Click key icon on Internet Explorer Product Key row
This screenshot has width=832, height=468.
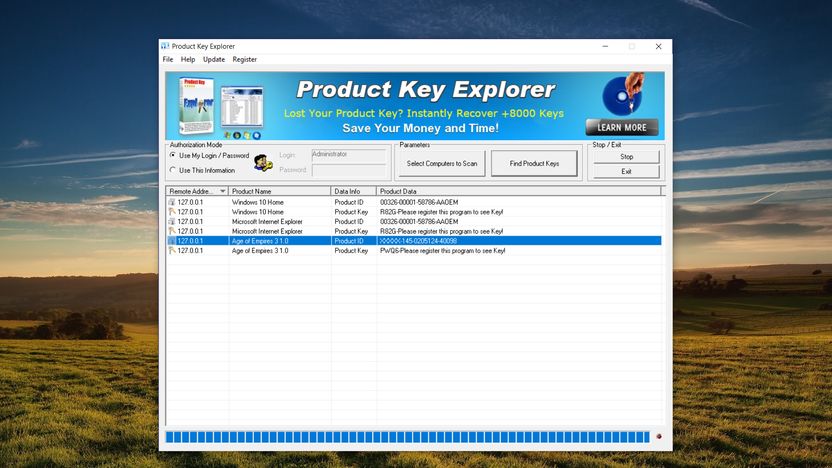(x=172, y=231)
